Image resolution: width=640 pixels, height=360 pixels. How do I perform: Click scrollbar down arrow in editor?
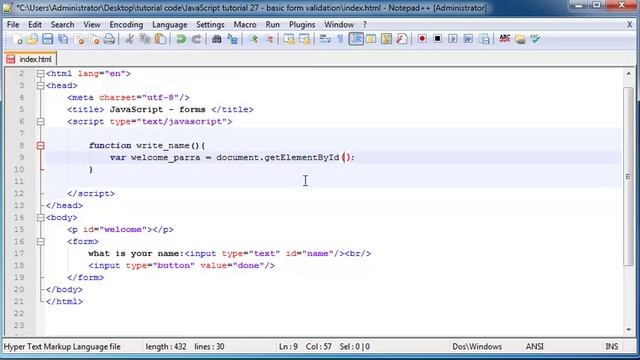point(629,329)
